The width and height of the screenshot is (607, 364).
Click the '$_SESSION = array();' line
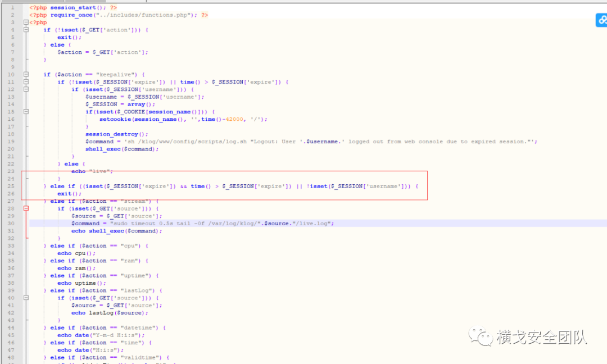(120, 104)
